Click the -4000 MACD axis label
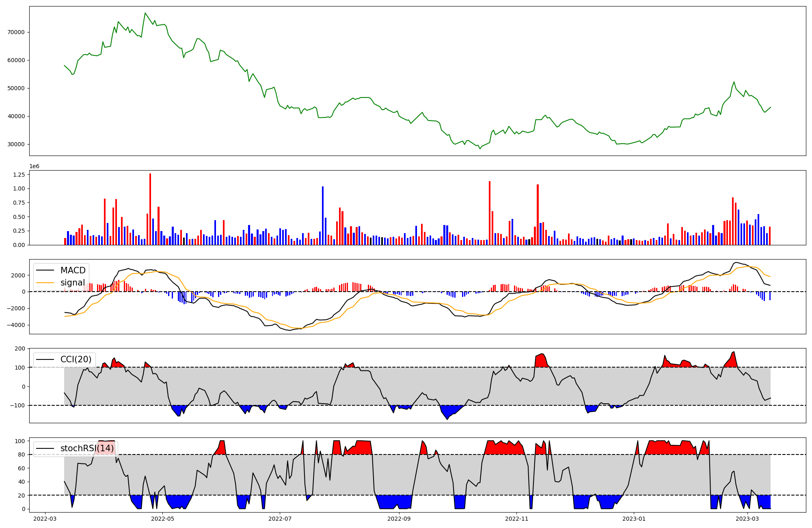Screen dimensions: 812x528 click(x=17, y=325)
